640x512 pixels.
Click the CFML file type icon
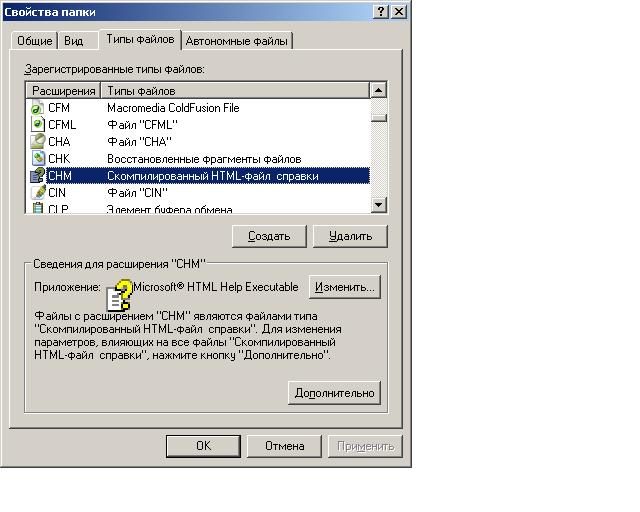pyautogui.click(x=38, y=125)
